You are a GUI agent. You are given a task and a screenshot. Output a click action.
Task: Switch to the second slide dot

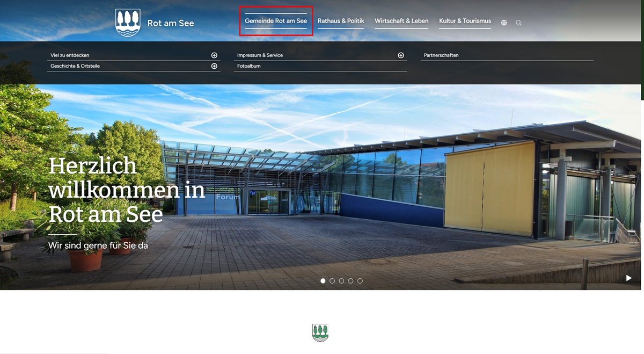(332, 281)
